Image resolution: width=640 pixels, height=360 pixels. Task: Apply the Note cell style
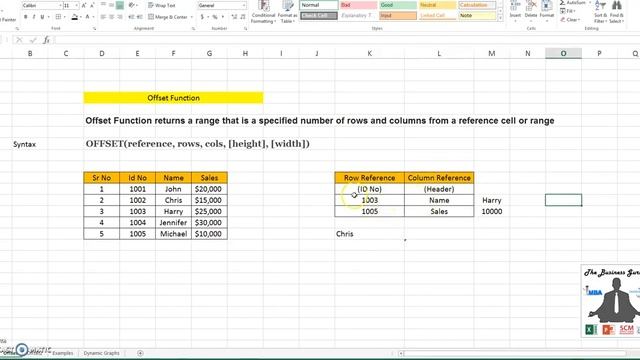coord(477,16)
